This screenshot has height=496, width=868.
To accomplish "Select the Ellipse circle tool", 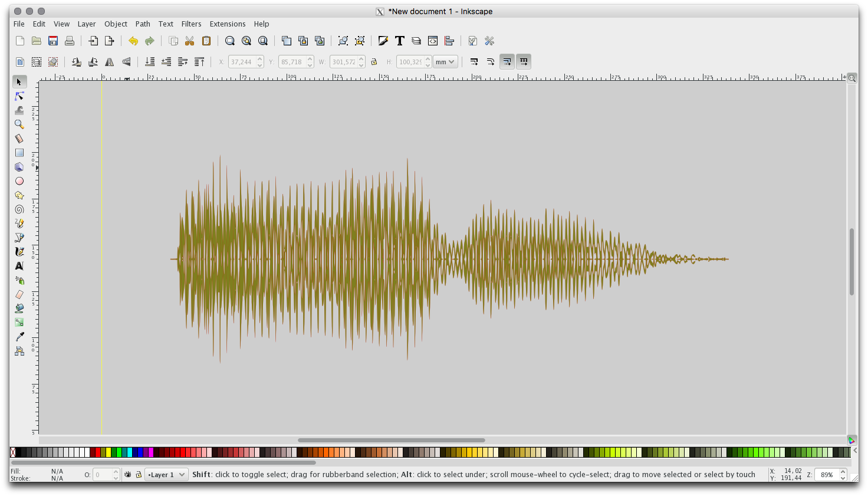I will 19,181.
